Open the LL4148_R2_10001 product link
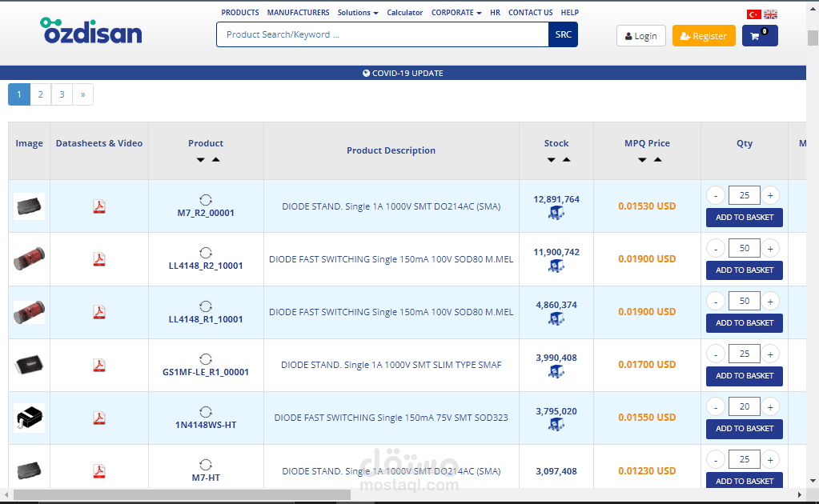This screenshot has width=819, height=504. pyautogui.click(x=206, y=266)
